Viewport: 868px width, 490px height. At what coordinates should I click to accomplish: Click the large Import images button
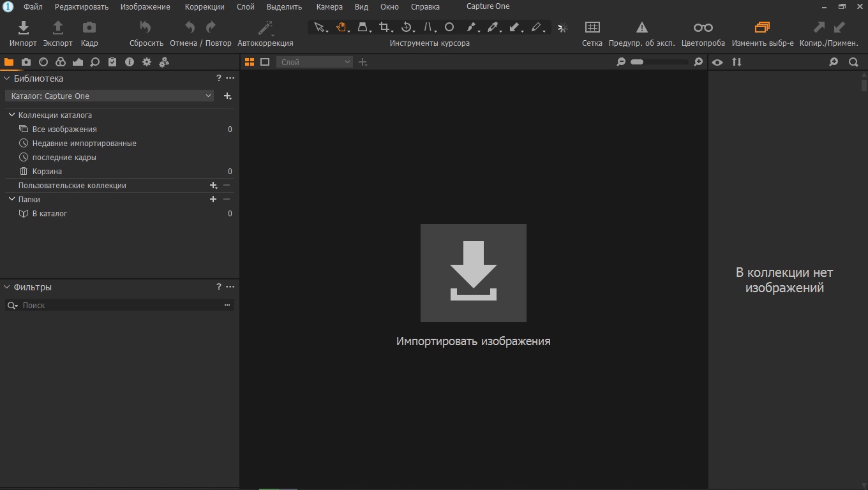coord(473,273)
